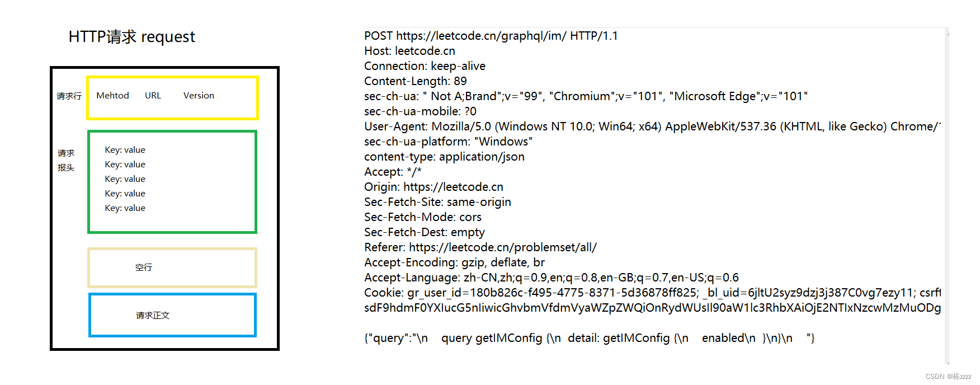Click the blue 请求正文 box
Screen dimensions: 980x385
(x=172, y=316)
